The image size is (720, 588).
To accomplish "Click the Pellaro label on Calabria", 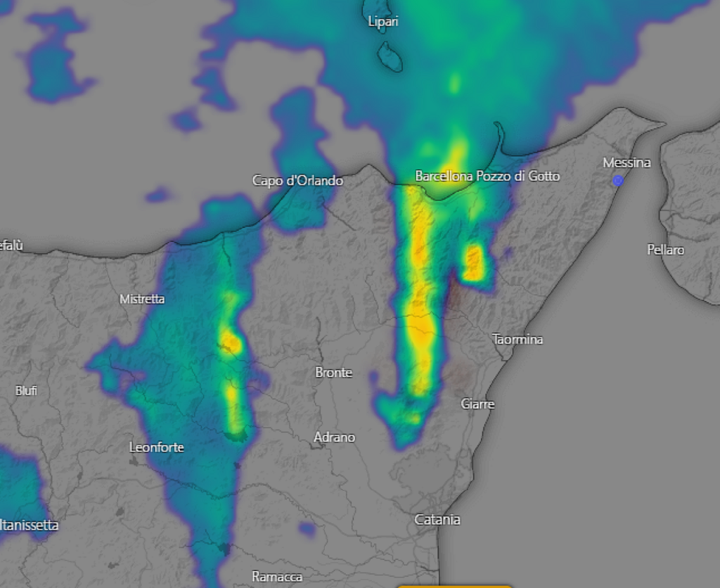I will click(665, 250).
